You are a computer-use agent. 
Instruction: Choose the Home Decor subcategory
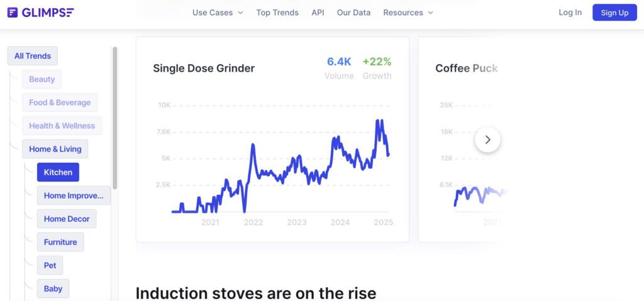click(x=67, y=219)
